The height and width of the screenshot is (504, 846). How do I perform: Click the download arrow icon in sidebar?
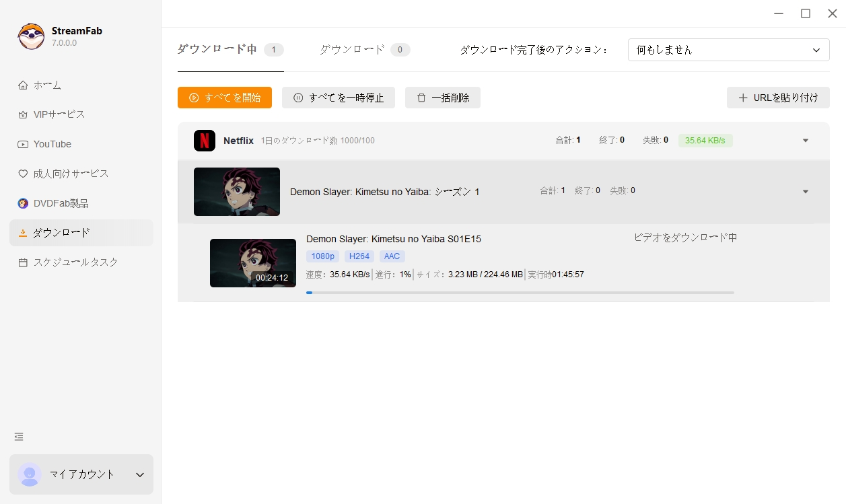23,233
